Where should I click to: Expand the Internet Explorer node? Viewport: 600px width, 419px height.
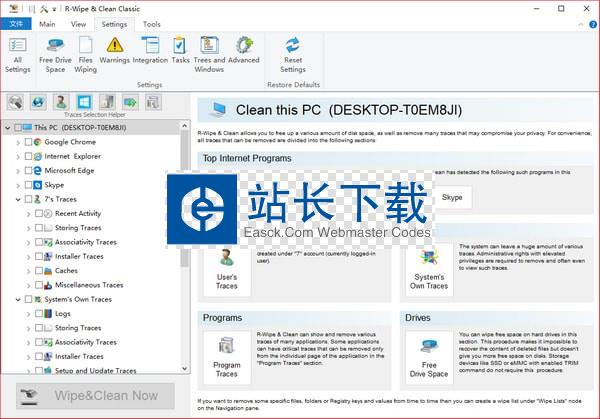point(18,157)
